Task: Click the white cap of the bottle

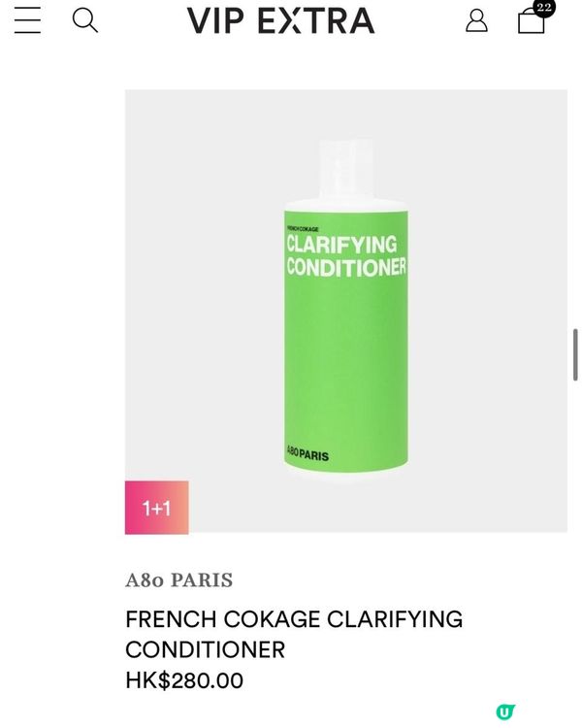Action: [345, 175]
